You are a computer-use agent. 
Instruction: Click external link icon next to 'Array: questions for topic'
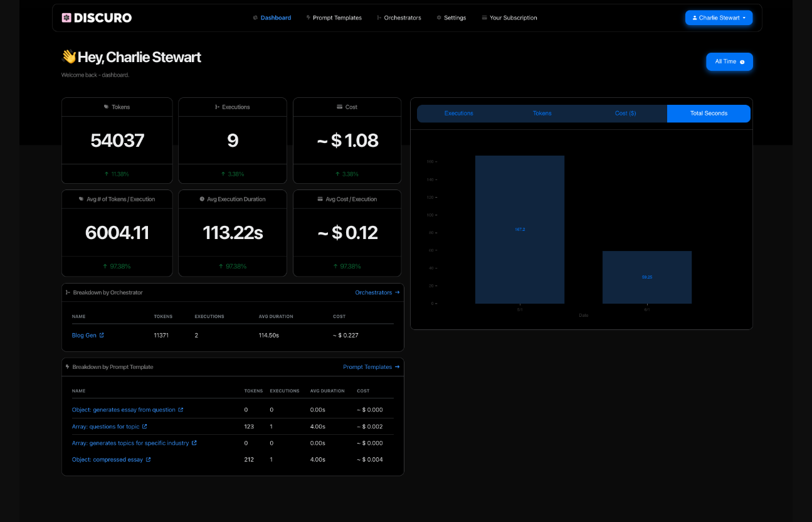point(145,427)
